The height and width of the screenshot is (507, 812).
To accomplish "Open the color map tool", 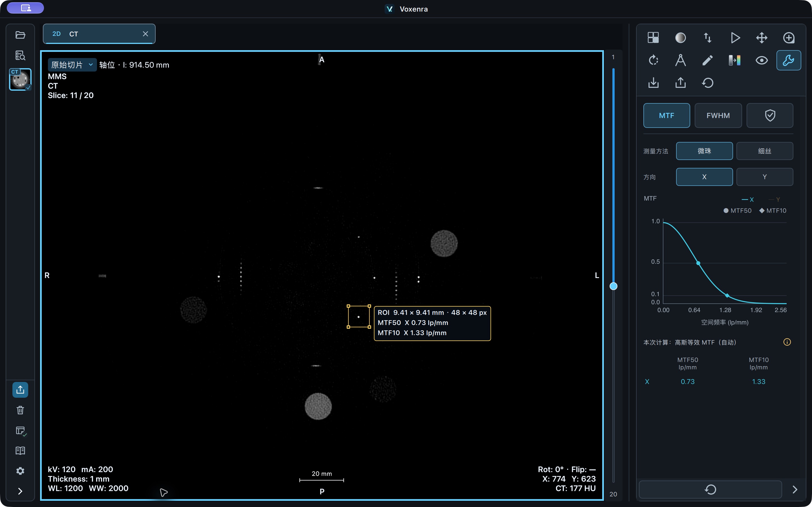I will tap(735, 60).
